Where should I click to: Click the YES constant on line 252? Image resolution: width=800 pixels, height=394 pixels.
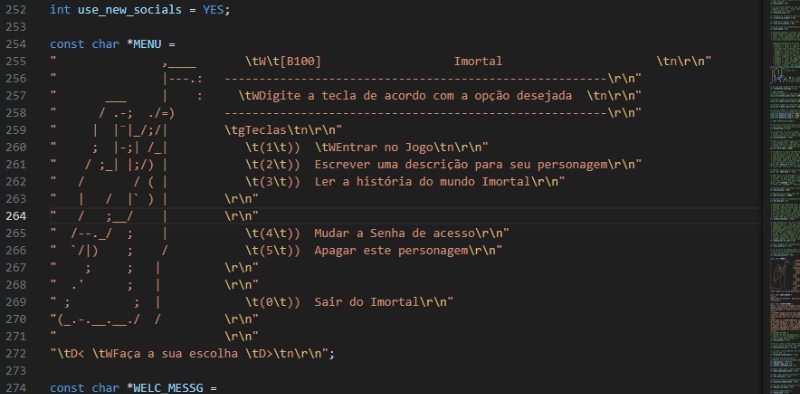click(213, 10)
